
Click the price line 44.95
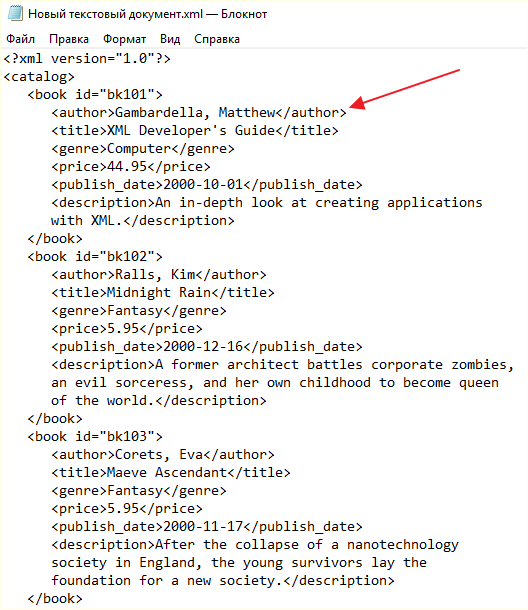131,167
